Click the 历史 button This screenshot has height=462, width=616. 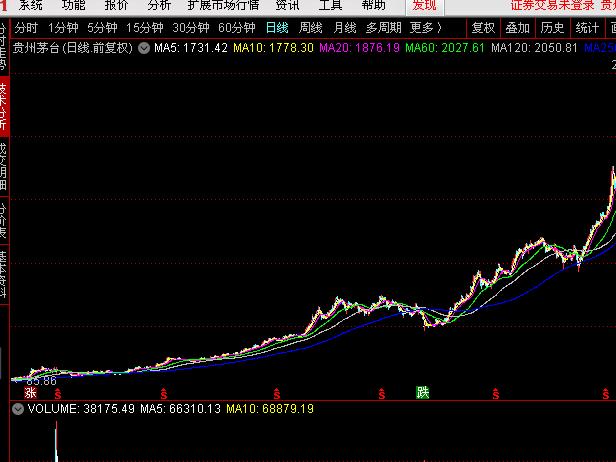[552, 28]
